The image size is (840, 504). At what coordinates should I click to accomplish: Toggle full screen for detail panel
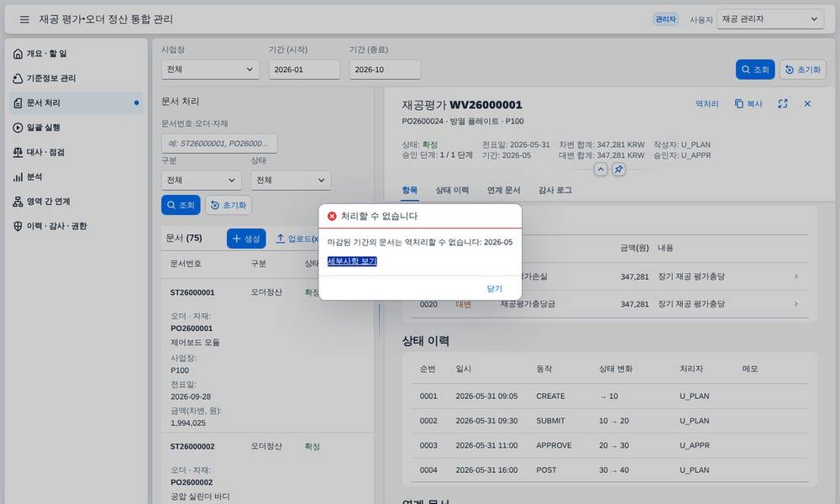point(783,104)
